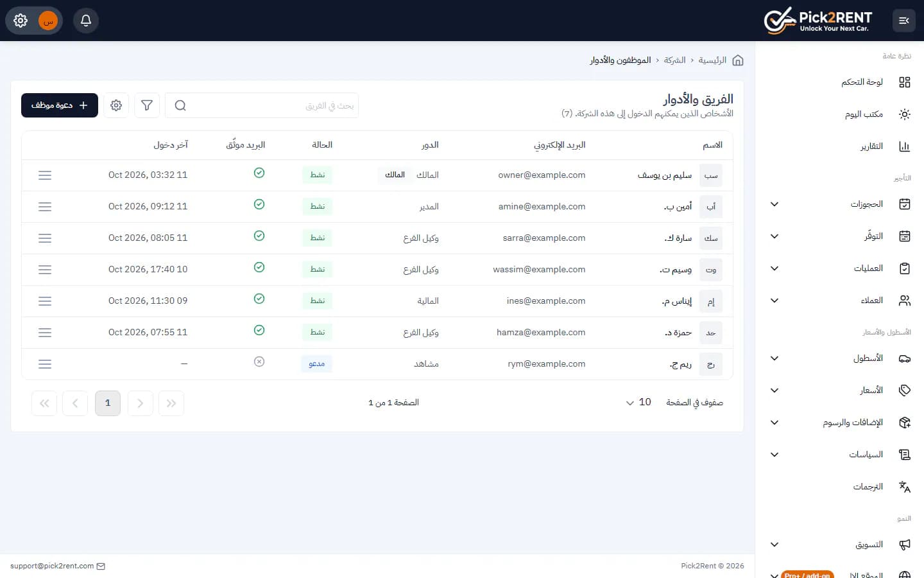Open settings gear in top bar
Viewport: 924px width, 578px height.
[21, 21]
